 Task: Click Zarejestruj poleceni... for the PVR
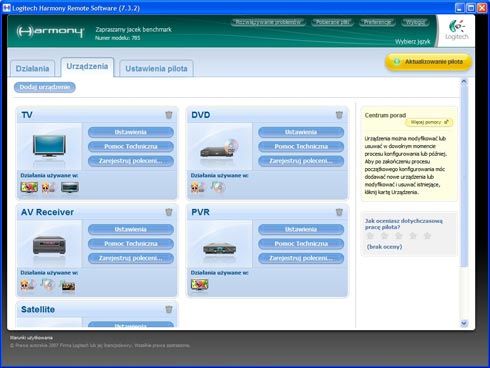click(301, 258)
